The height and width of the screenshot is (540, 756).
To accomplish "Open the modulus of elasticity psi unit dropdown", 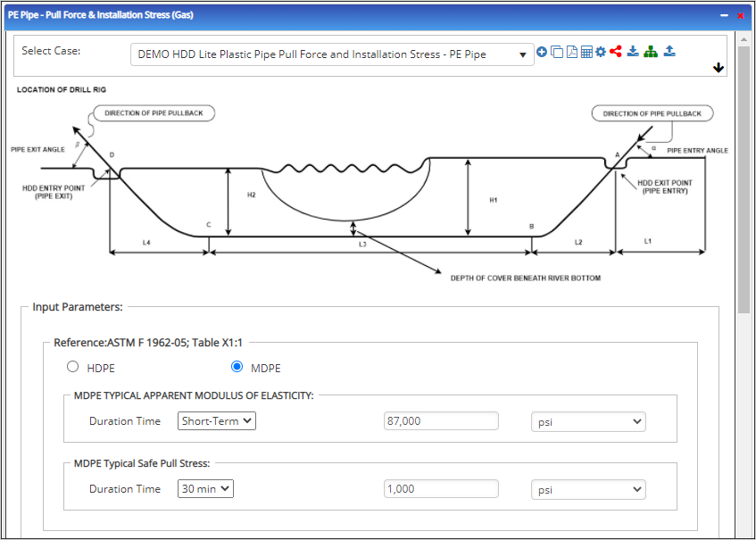I will [x=587, y=421].
